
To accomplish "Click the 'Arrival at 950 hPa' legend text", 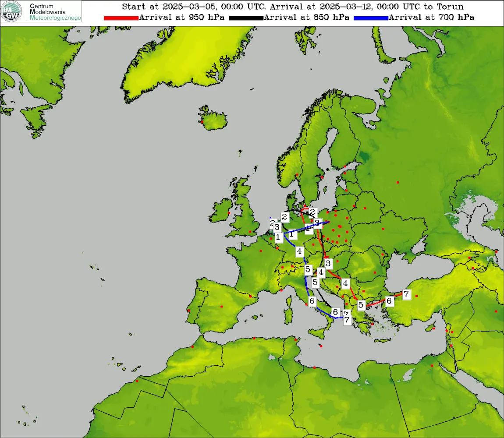I will [x=181, y=18].
